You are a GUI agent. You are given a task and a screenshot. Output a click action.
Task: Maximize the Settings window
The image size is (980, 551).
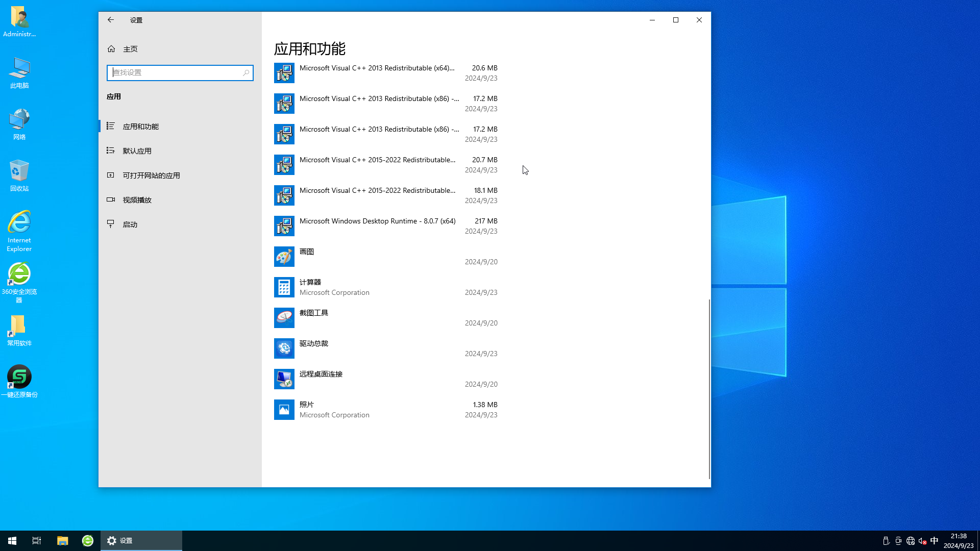pyautogui.click(x=676, y=20)
